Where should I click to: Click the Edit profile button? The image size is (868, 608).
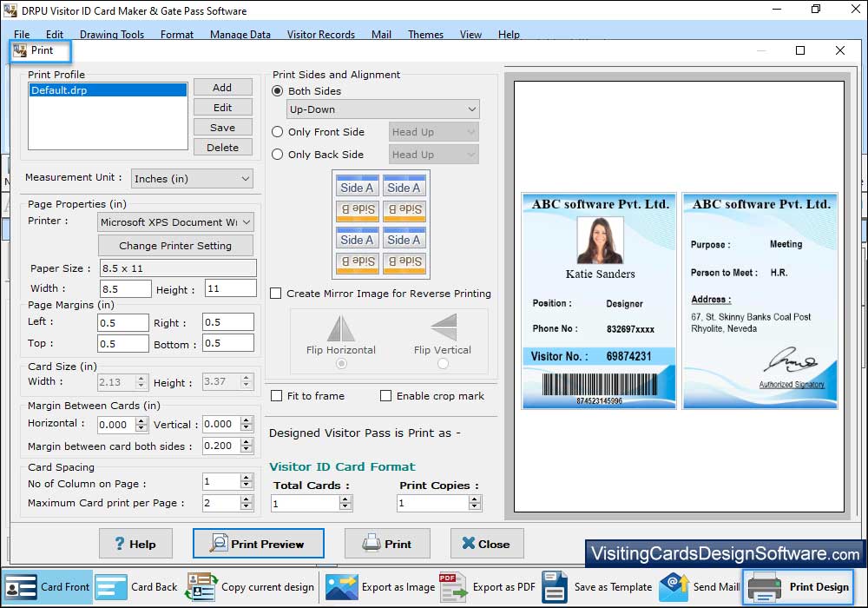[x=222, y=108]
